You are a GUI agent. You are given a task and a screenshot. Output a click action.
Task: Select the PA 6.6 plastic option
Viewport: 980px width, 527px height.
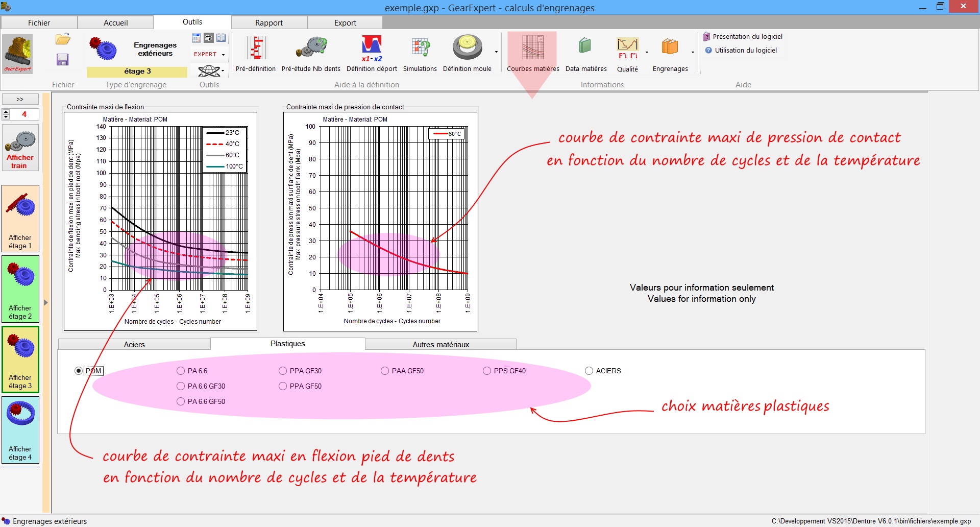click(181, 371)
